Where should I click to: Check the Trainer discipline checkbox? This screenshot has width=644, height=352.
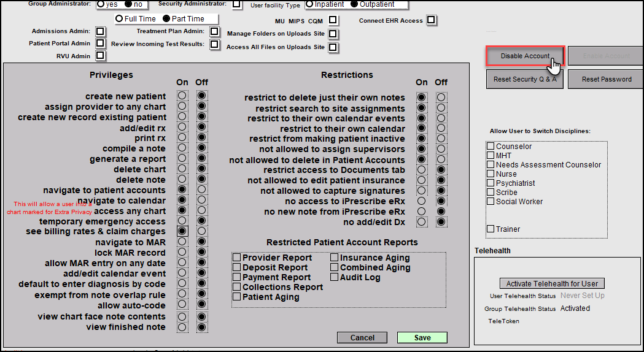pos(491,229)
